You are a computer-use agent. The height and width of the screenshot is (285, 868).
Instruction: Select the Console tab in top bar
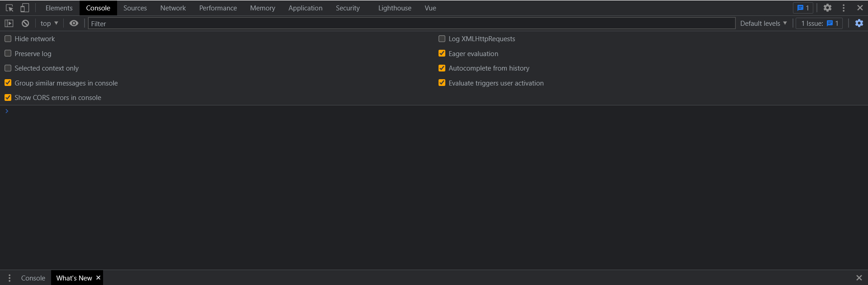(x=98, y=8)
